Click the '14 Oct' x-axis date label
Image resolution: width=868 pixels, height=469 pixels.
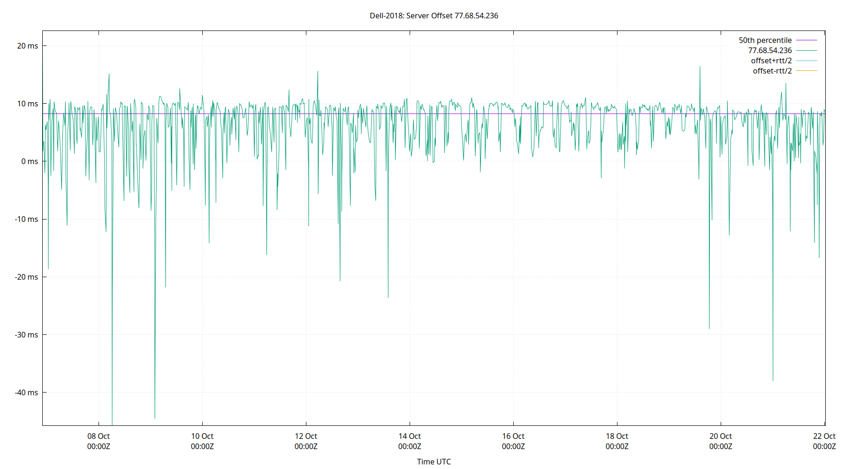pyautogui.click(x=410, y=436)
